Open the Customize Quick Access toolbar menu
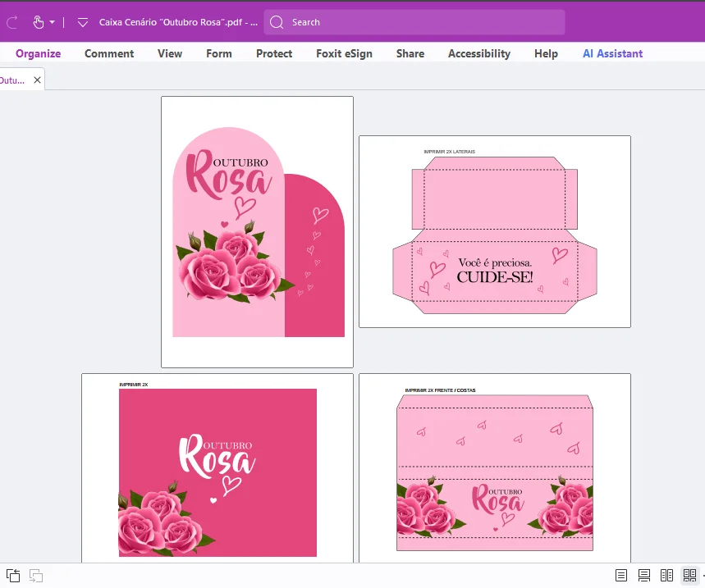The image size is (705, 588). coord(83,22)
